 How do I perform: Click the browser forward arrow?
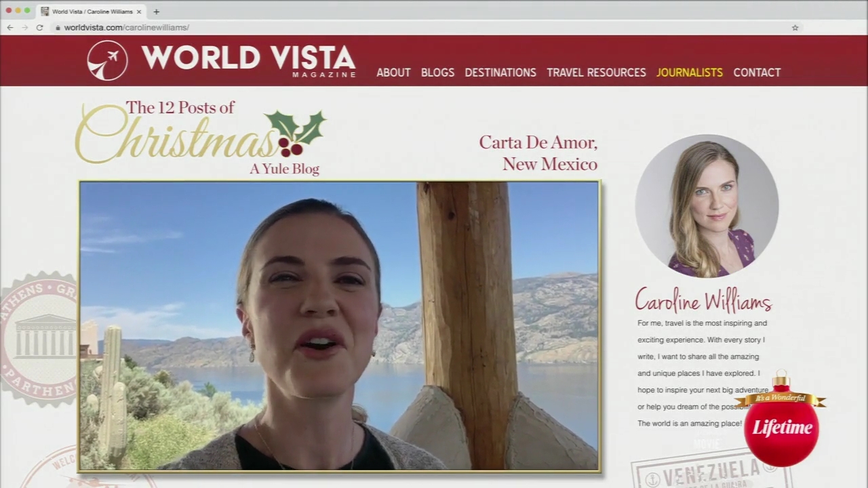[25, 28]
